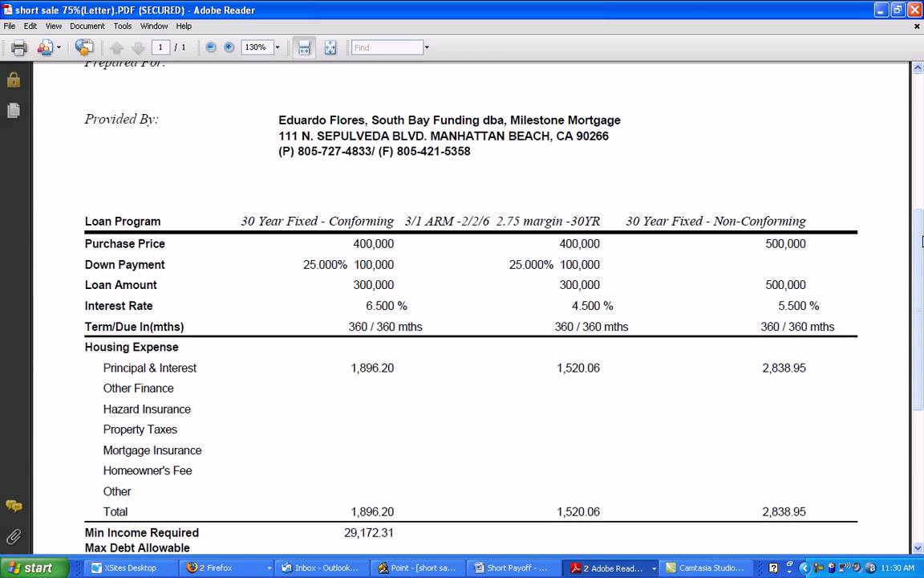Zoom out with the minus button
924x578 pixels.
click(x=211, y=47)
